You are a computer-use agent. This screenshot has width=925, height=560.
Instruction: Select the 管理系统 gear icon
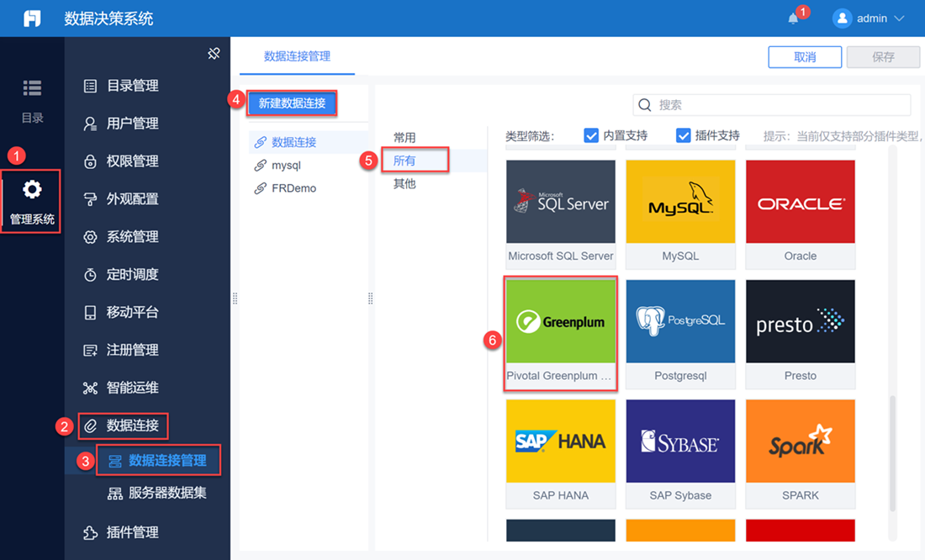tap(32, 189)
